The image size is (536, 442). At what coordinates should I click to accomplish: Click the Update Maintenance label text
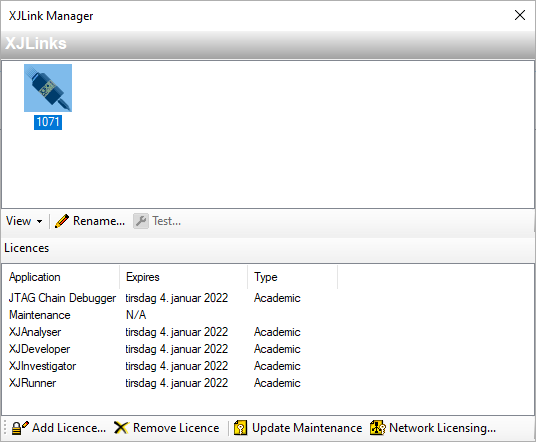[307, 428]
